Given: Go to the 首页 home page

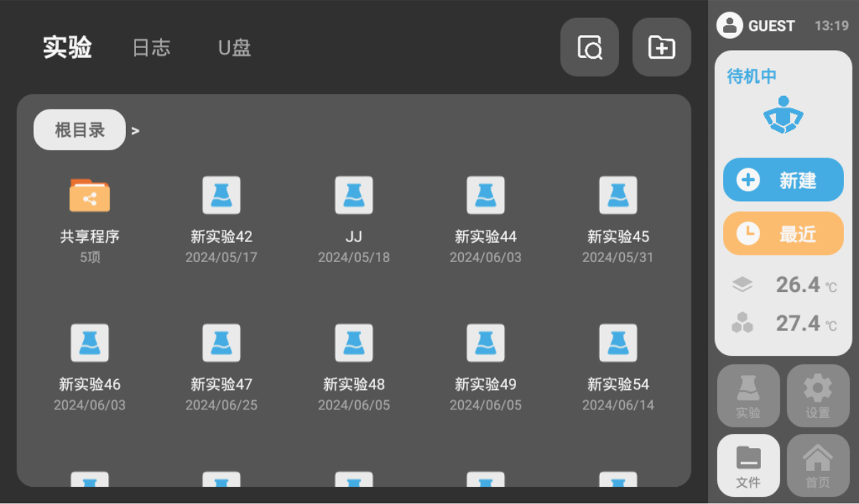Looking at the screenshot, I should tap(817, 465).
